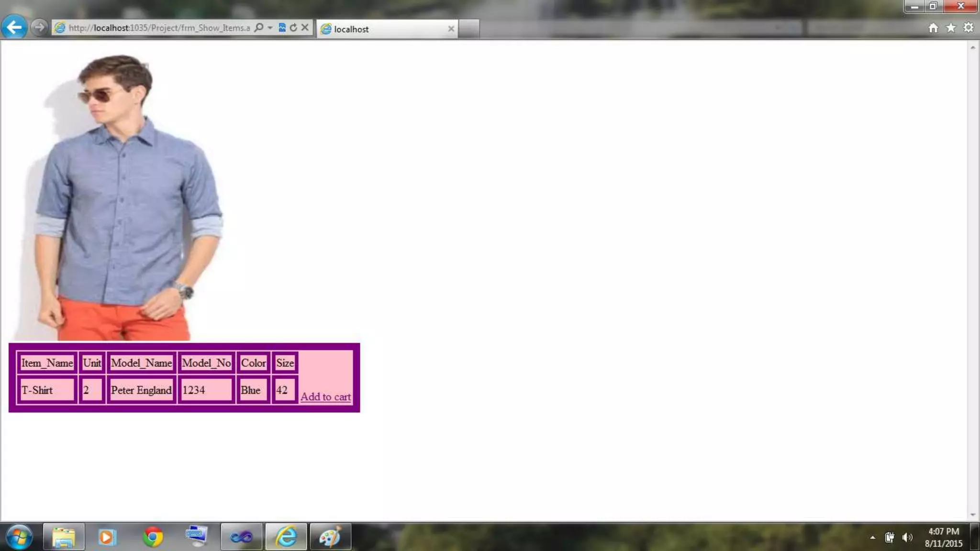This screenshot has height=551, width=980.
Task: Click the Compatibility View icon in address bar
Action: point(282,28)
